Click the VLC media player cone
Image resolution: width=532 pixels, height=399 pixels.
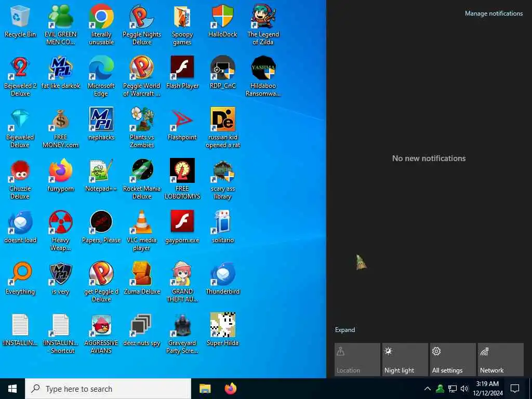click(141, 231)
